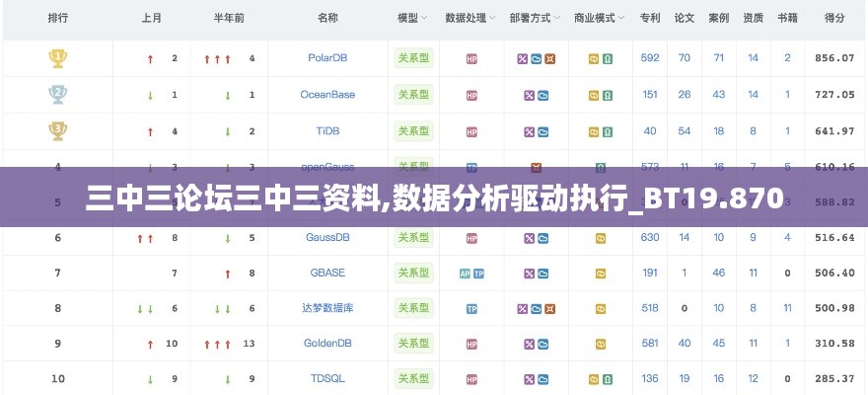Click the gold trophy rank 1 icon
The width and height of the screenshot is (868, 395).
(x=57, y=58)
